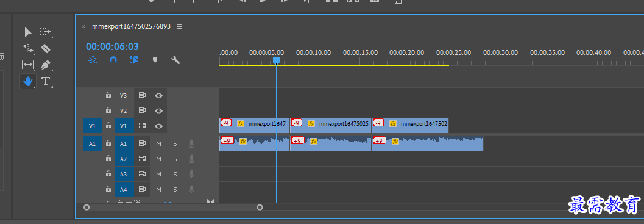Toggle sync lock for track A2

coord(143,159)
